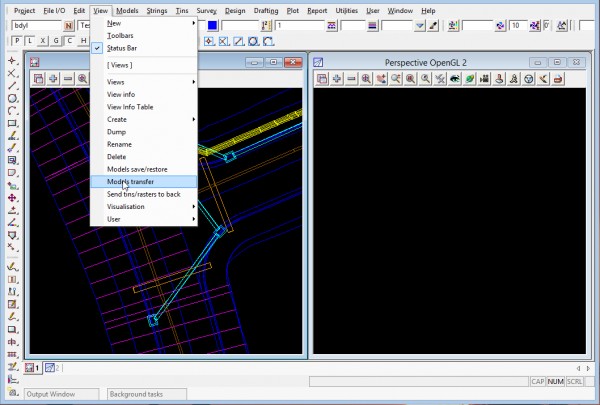
Task: Toggle the Status Bar checkmark option
Action: [122, 47]
